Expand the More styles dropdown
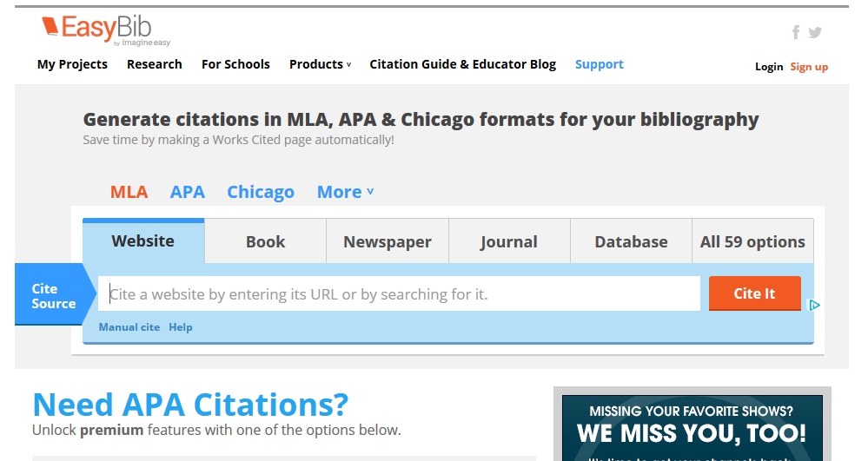Screen dimensions: 868x461 click(x=345, y=192)
